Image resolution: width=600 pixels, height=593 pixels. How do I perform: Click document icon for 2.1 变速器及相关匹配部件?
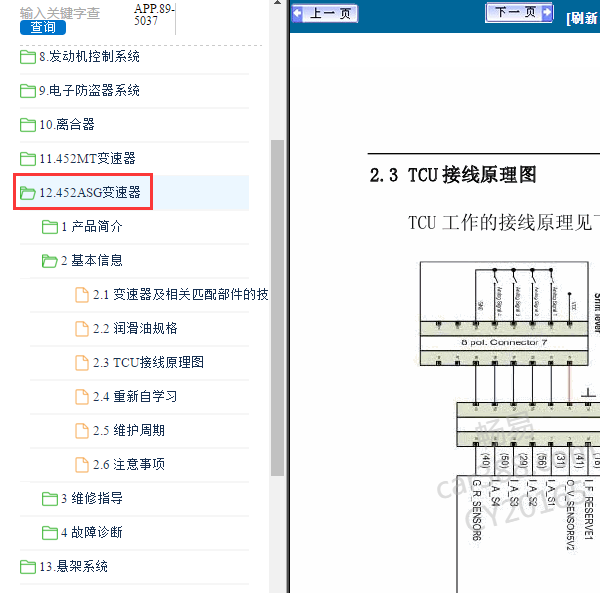(x=82, y=295)
